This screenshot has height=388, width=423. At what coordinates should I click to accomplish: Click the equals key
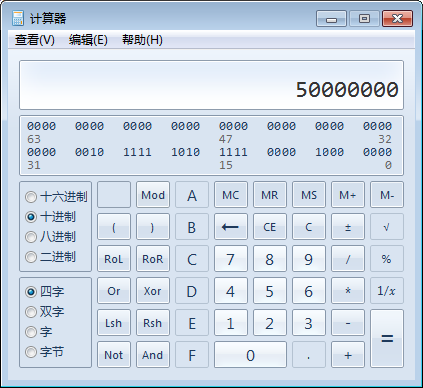click(x=387, y=338)
